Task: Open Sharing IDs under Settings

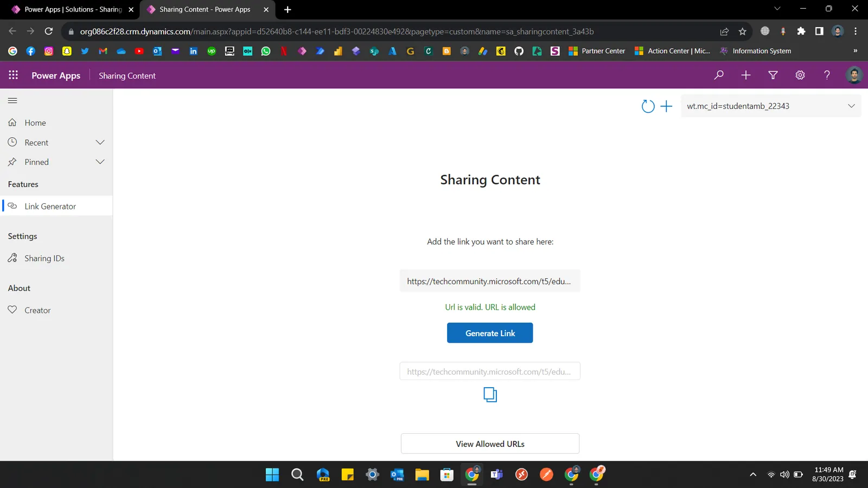Action: [x=56, y=258]
